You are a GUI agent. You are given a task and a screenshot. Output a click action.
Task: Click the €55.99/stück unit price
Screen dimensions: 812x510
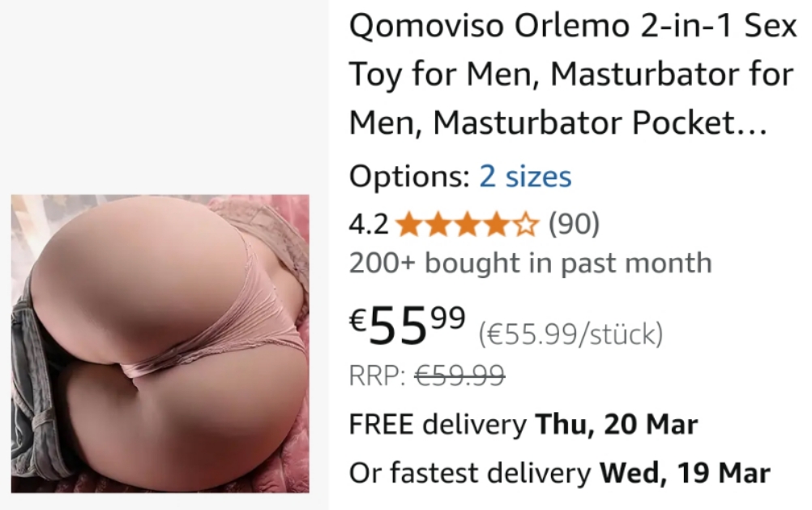(x=571, y=334)
